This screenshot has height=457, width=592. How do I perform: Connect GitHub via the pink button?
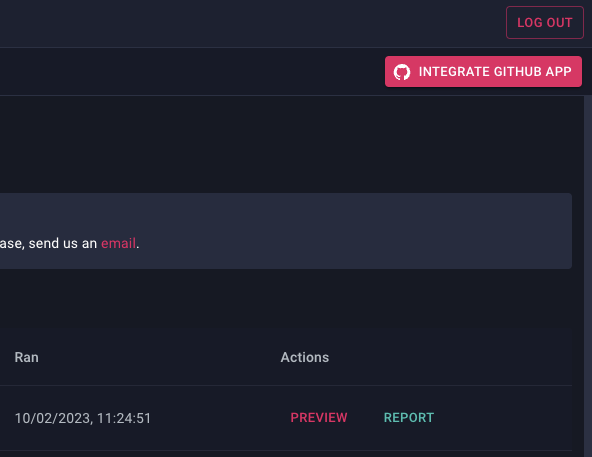[x=483, y=71]
